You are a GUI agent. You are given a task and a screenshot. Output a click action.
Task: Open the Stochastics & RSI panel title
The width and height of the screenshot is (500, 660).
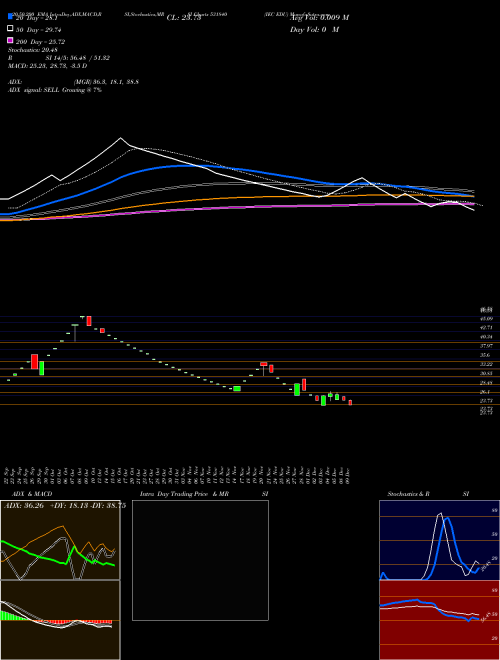coord(428,494)
